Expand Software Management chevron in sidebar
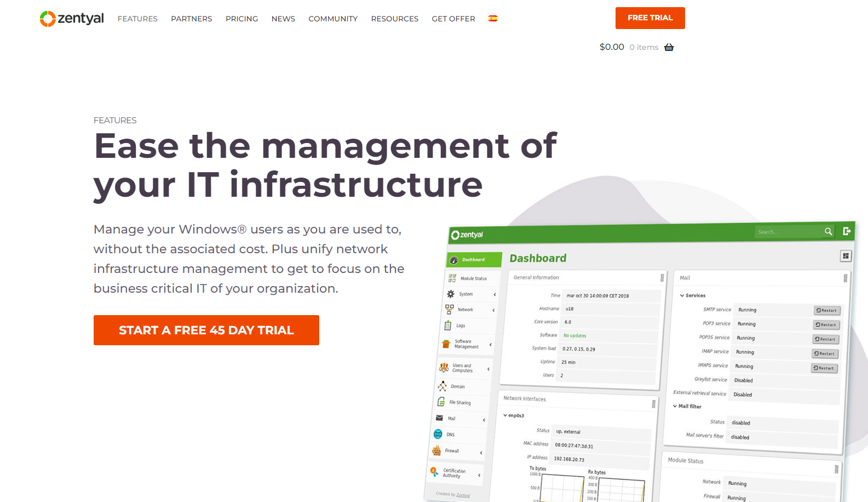Screen dimensions: 868x502 pyautogui.click(x=490, y=345)
